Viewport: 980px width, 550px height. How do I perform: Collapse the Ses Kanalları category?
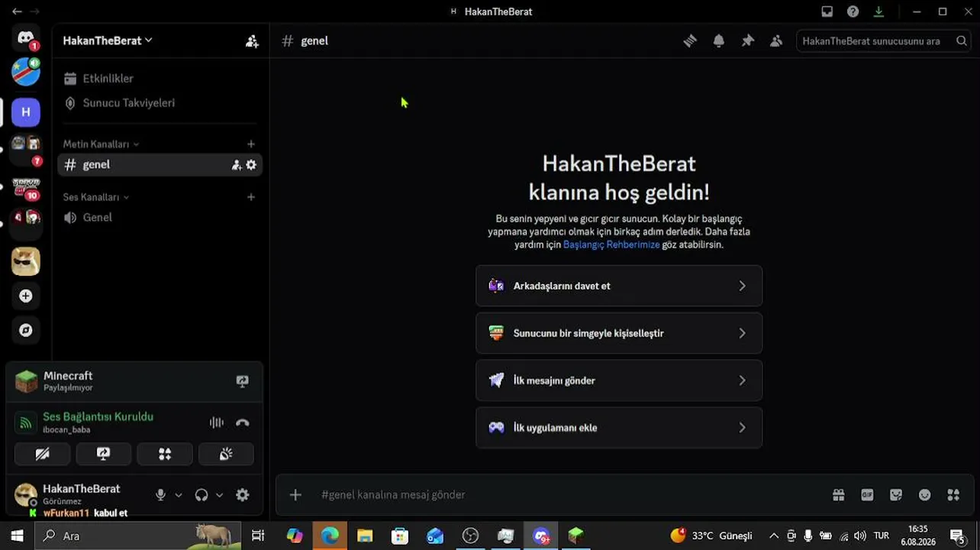(96, 197)
